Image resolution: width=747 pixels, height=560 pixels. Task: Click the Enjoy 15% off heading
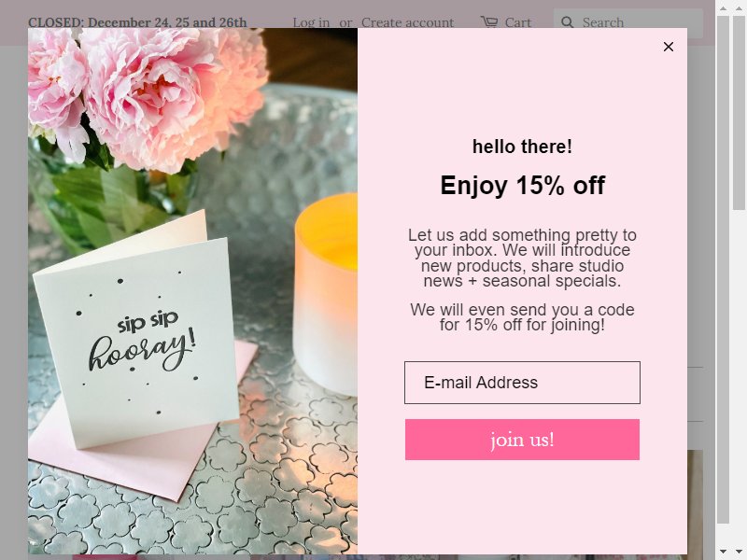[522, 185]
